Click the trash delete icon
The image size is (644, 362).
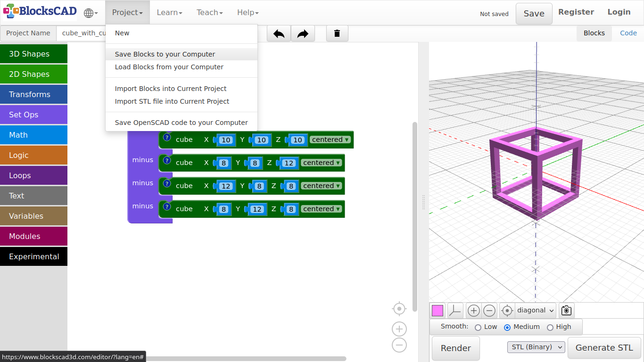pyautogui.click(x=337, y=33)
